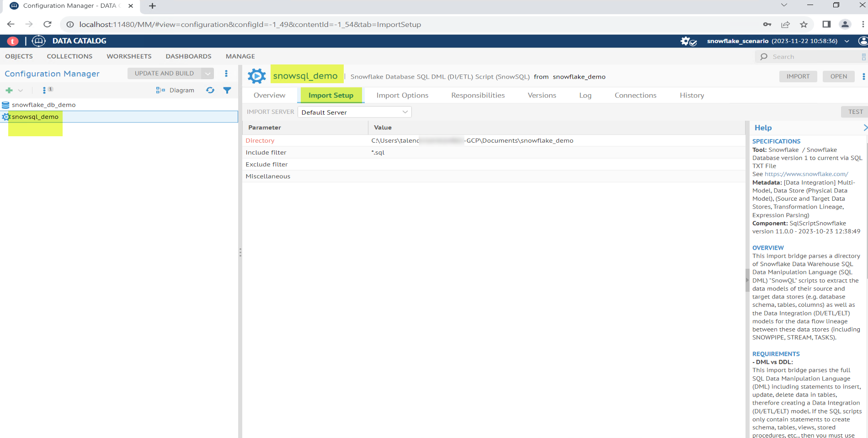Bookmark this page with the star icon
The height and width of the screenshot is (438, 868).
tap(804, 25)
